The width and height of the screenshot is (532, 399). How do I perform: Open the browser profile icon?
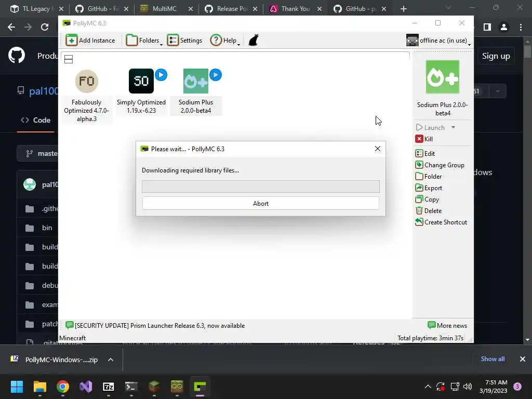tap(504, 27)
